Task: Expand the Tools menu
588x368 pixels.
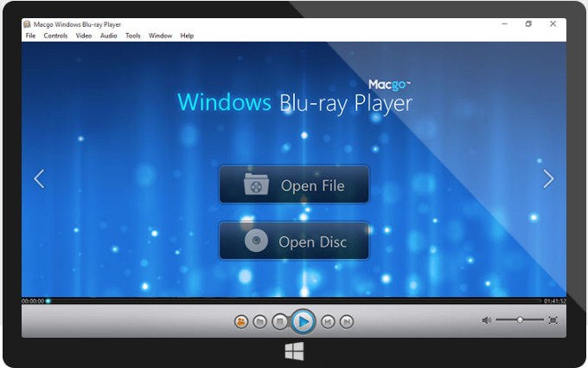Action: tap(132, 36)
